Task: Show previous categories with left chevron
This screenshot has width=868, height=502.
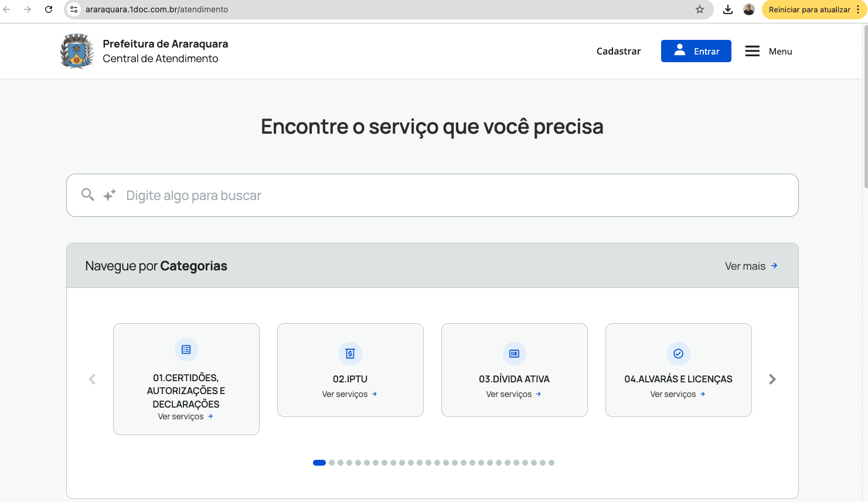Action: tap(92, 379)
